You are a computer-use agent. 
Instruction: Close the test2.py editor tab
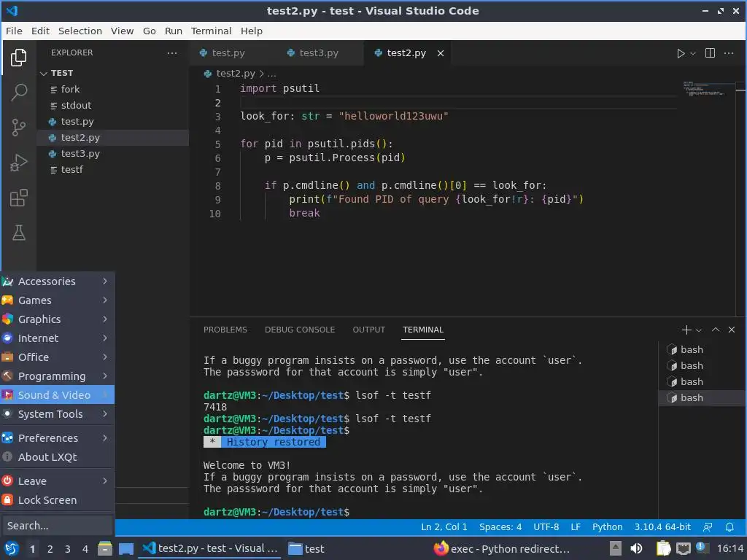click(x=441, y=53)
